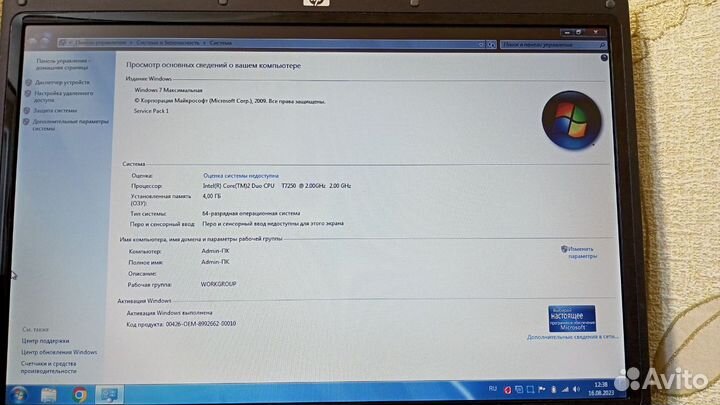Open 'Защита системы' link

point(55,111)
